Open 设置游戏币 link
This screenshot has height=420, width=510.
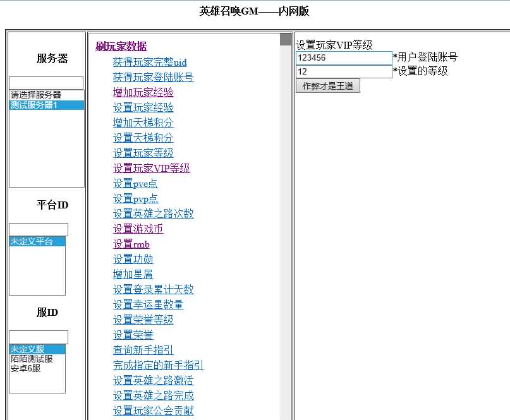[x=138, y=229]
